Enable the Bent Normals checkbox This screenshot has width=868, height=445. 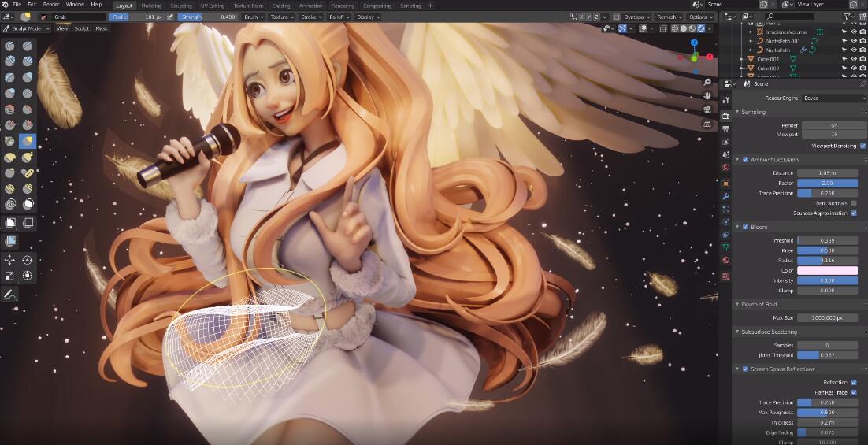(x=854, y=203)
